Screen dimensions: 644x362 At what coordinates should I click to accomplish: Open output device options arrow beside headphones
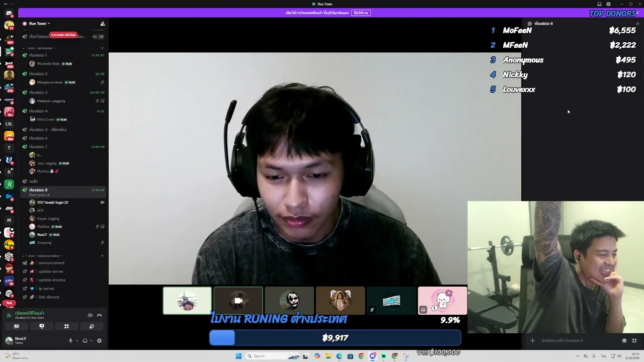pos(91,341)
